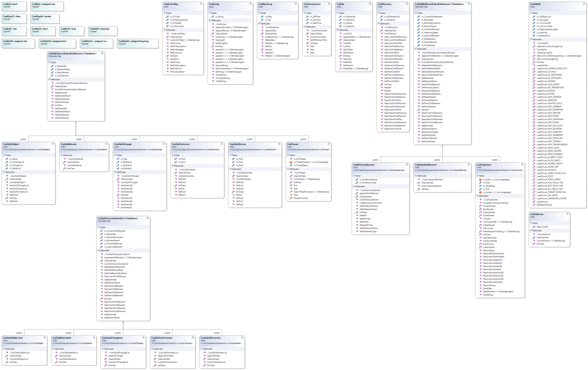This screenshot has width=588, height=370.
Task: Click field icon beside m_DiffTime
Action: click(307, 17)
